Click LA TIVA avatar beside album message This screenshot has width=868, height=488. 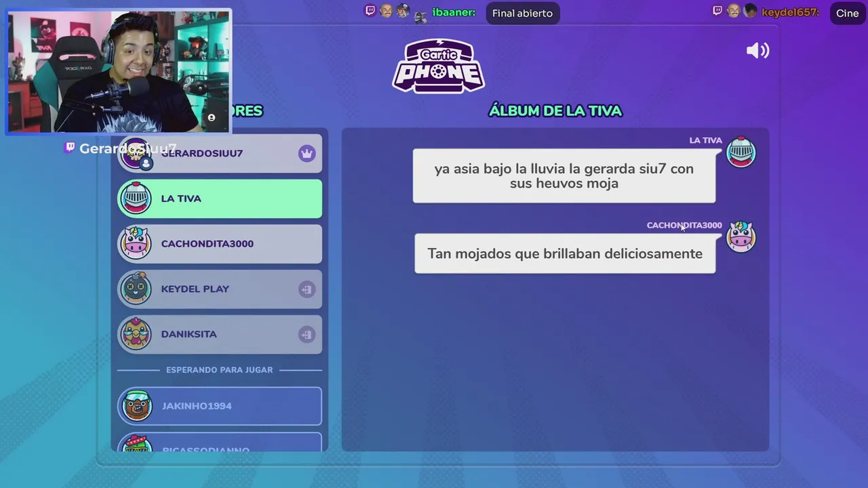(741, 152)
